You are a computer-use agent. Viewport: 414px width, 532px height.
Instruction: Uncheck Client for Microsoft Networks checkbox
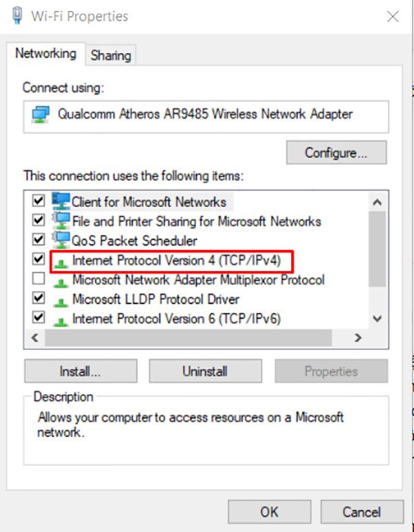click(x=39, y=201)
